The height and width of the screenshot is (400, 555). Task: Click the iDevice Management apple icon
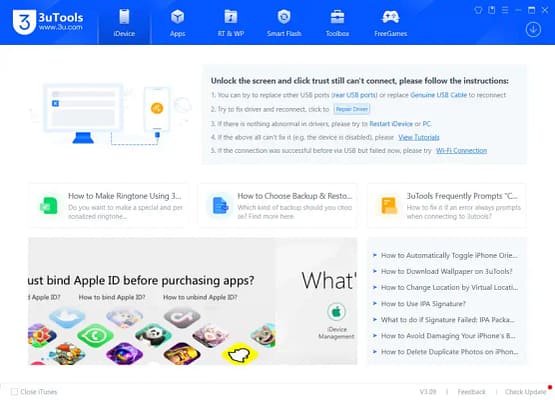pyautogui.click(x=336, y=312)
